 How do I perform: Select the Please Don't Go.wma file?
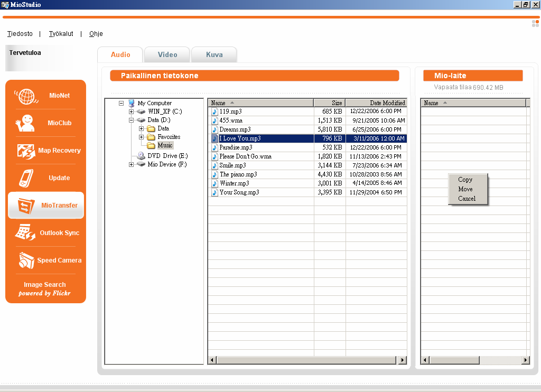245,156
